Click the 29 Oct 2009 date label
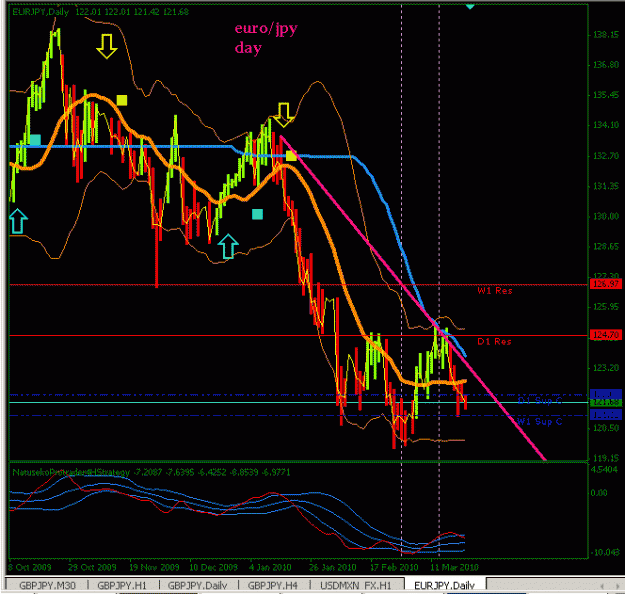This screenshot has height=594, width=625. coord(92,567)
